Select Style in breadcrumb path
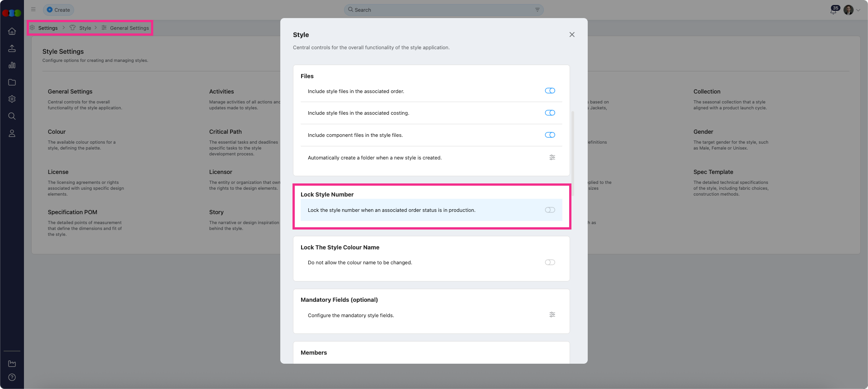Viewport: 868px width, 389px height. (x=85, y=28)
